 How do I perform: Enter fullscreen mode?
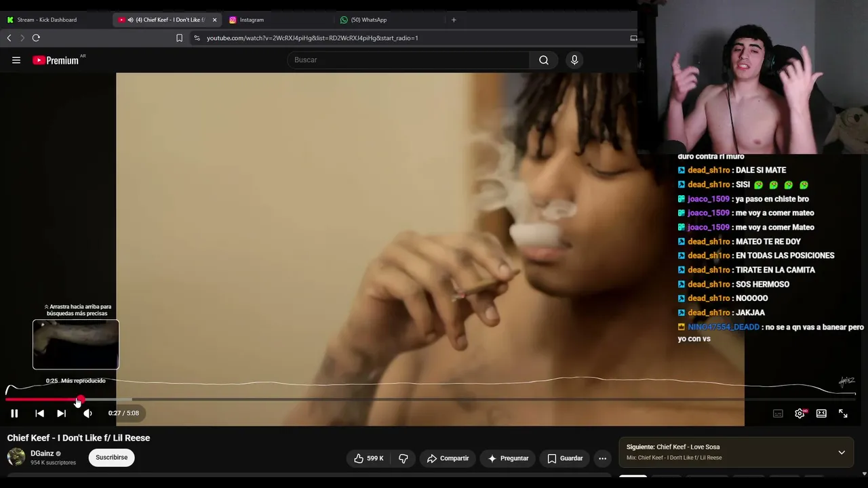coord(843,413)
